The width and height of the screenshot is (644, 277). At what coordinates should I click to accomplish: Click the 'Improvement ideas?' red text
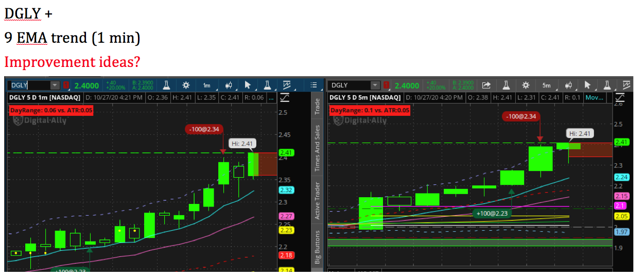click(72, 62)
